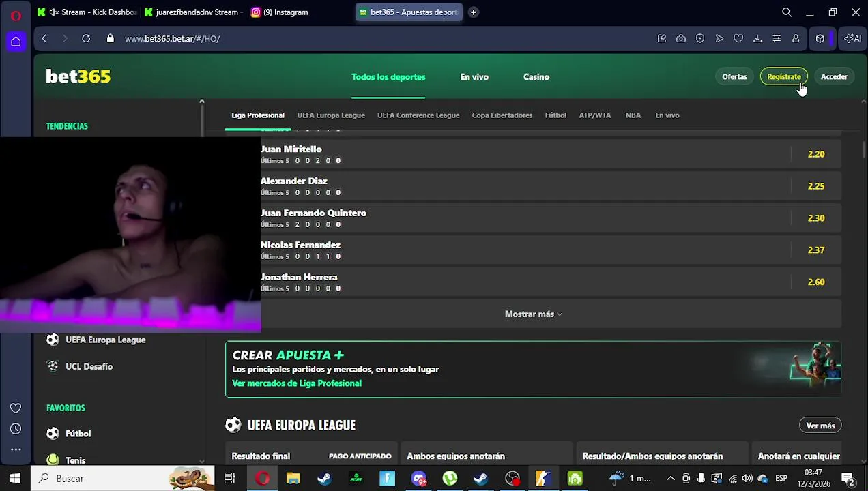Select Liga Profesional league tab
This screenshot has width=868, height=491.
pos(258,115)
